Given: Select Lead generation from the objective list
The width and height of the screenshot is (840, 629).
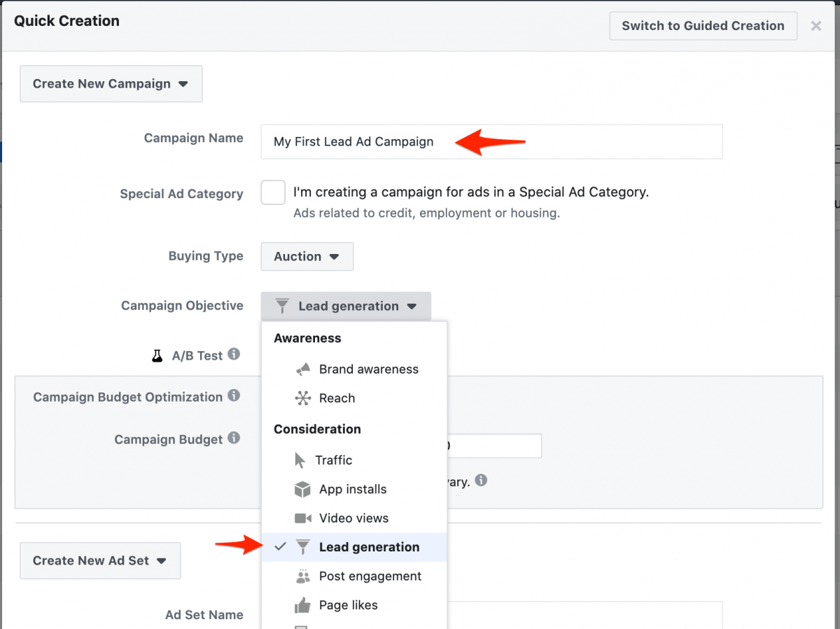Looking at the screenshot, I should point(370,547).
